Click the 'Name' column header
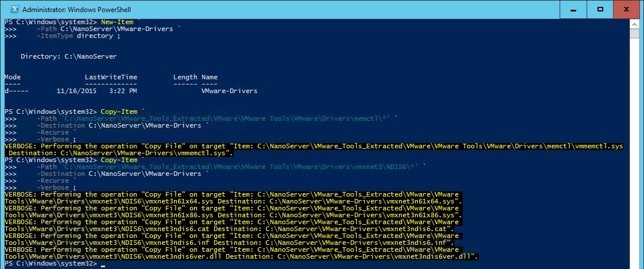The width and height of the screenshot is (644, 269). coord(210,77)
